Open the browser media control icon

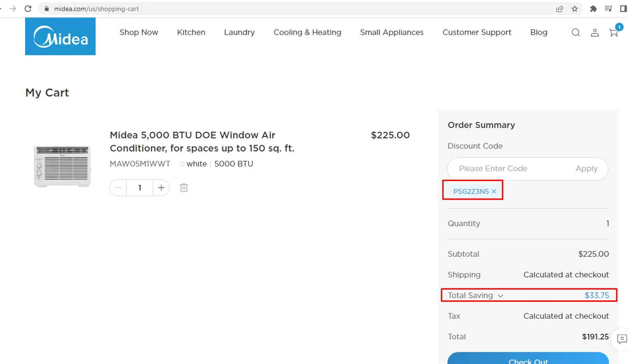click(x=608, y=8)
